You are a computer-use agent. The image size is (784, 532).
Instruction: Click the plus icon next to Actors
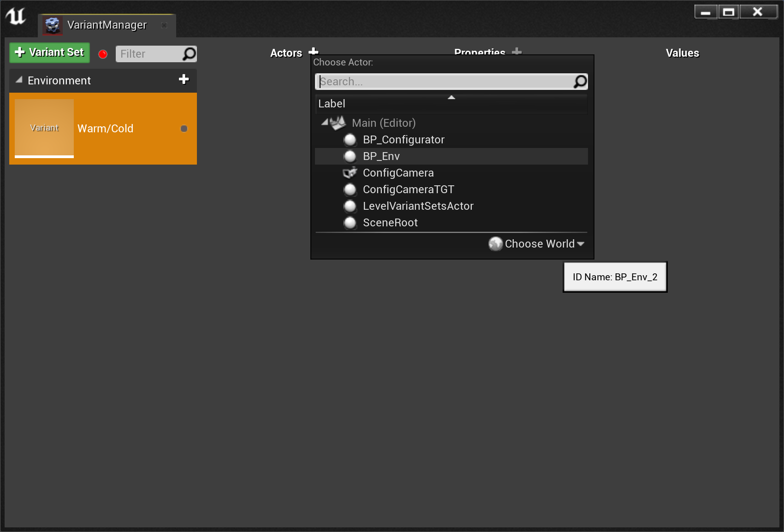pyautogui.click(x=314, y=51)
